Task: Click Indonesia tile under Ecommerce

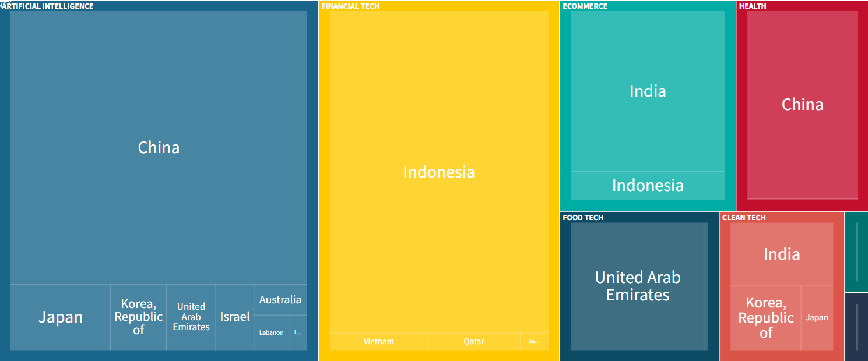Action: click(648, 185)
